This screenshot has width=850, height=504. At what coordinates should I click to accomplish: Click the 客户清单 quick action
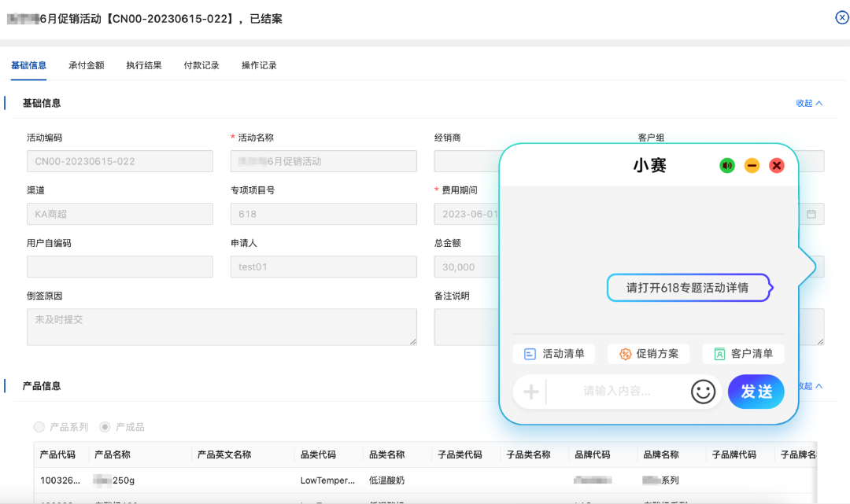tap(743, 354)
